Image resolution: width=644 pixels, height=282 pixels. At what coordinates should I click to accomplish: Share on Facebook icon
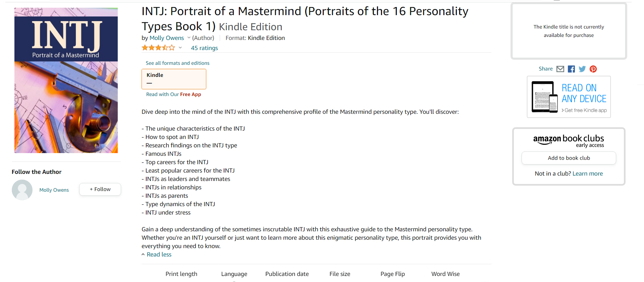[x=571, y=69]
